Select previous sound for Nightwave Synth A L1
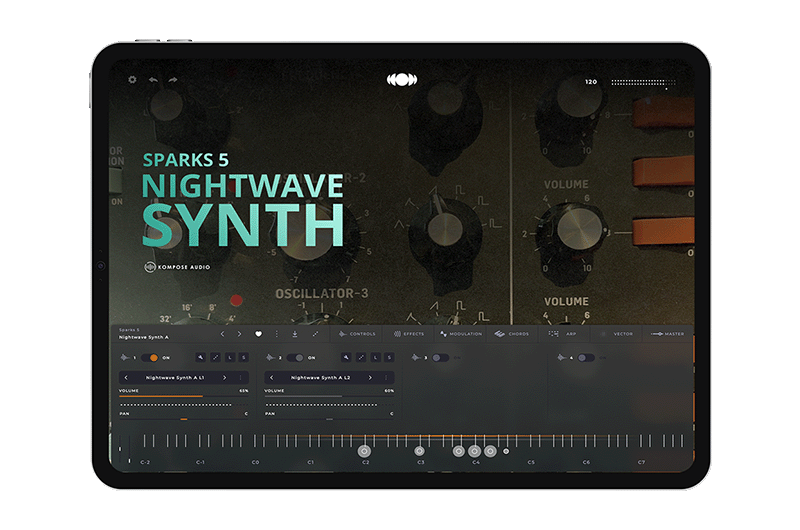 point(125,377)
